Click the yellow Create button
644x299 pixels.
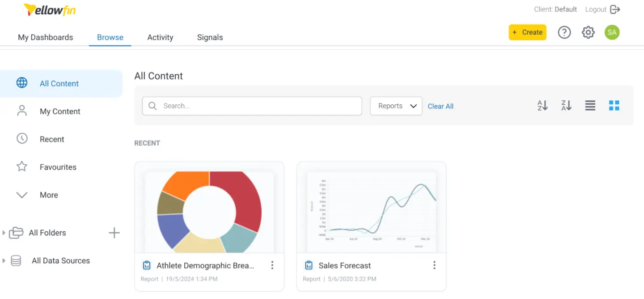[x=527, y=32]
